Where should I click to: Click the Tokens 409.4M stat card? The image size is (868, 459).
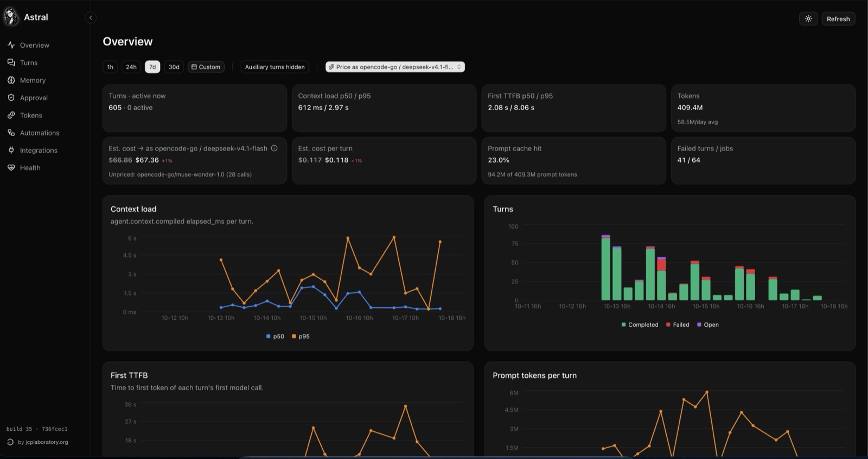pos(763,108)
